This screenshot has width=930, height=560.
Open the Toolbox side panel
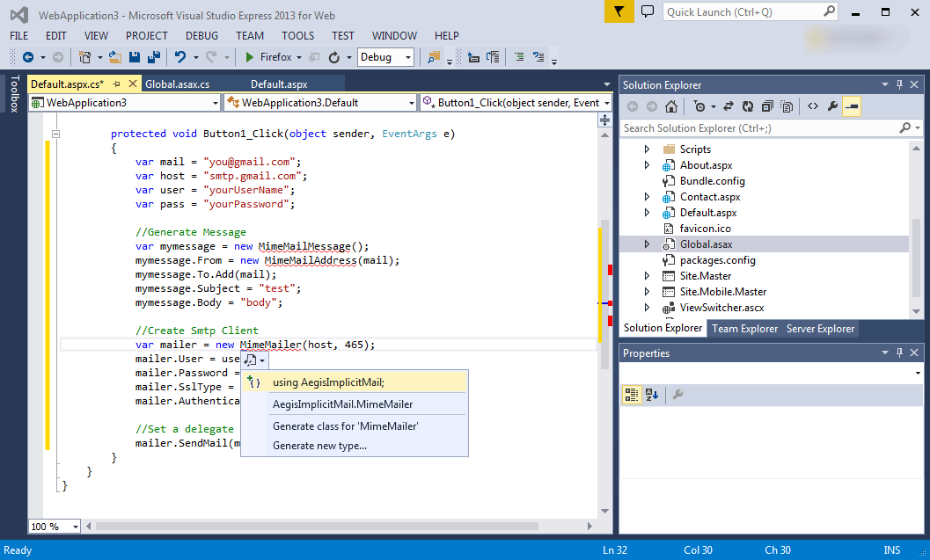14,93
